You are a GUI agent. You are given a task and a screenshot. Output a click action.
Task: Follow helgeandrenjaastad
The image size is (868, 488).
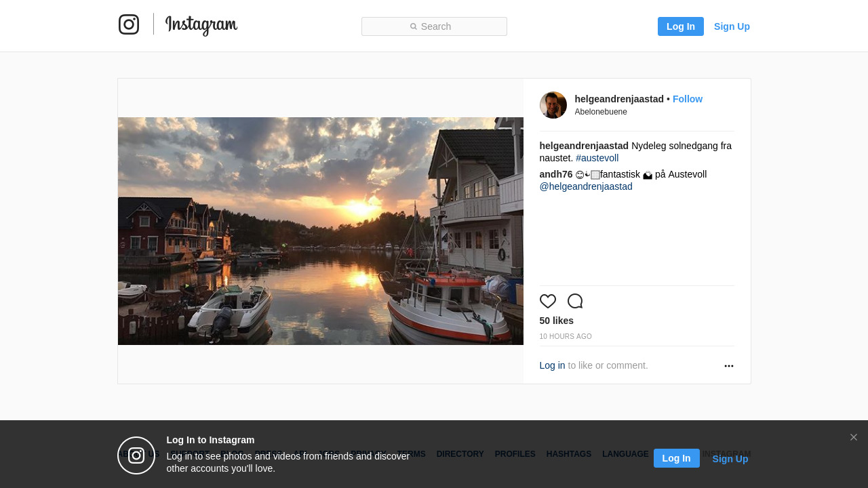click(x=688, y=99)
